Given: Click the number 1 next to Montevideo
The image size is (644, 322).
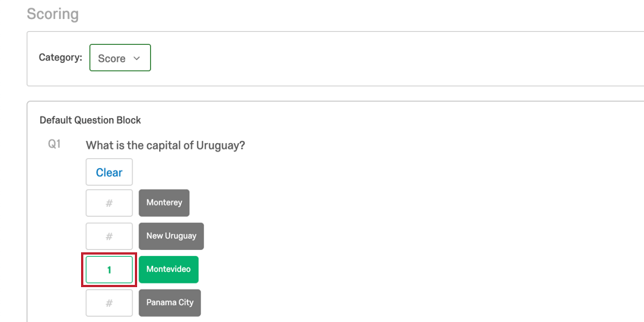Looking at the screenshot, I should click(x=109, y=270).
